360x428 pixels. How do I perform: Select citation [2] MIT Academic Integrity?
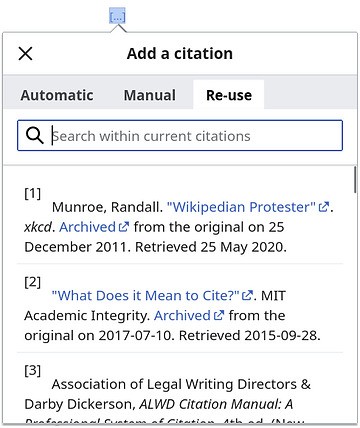pos(180,308)
